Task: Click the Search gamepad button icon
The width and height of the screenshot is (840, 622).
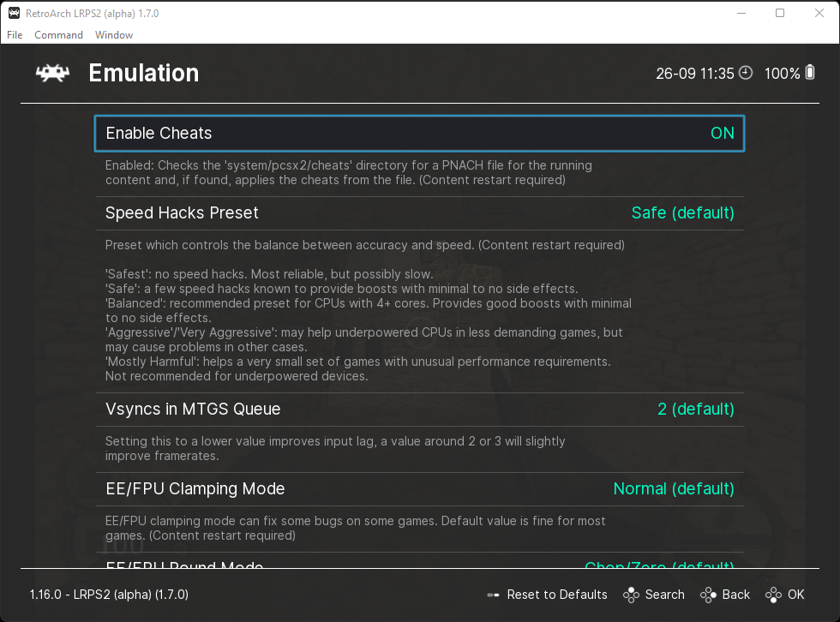Action: [x=631, y=595]
